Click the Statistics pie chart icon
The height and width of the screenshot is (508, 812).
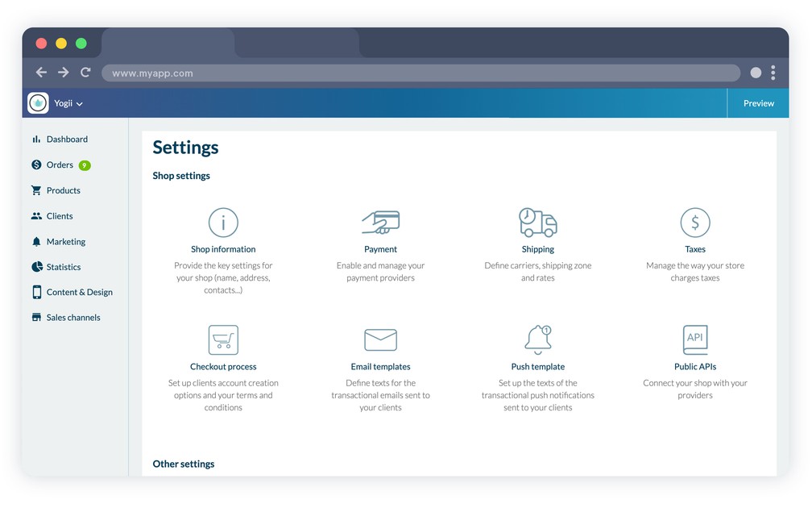coord(37,266)
